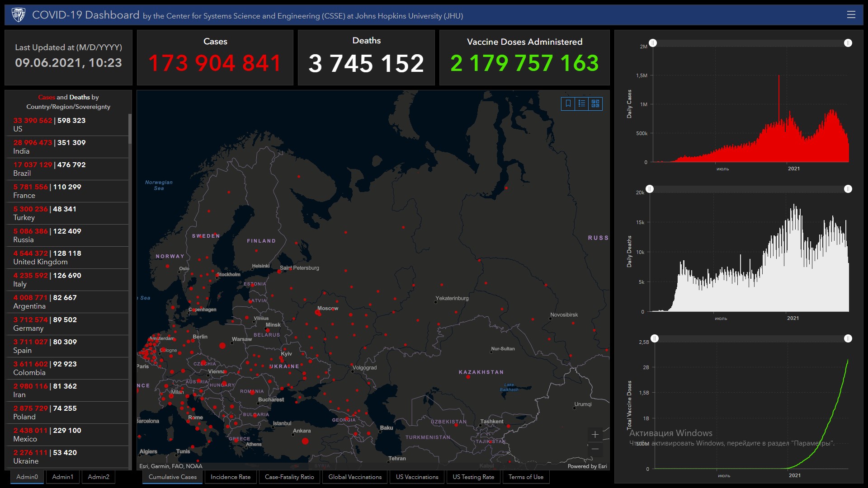Viewport: 868px width, 488px height.
Task: Open the map bookmarks icon
Action: pyautogui.click(x=568, y=103)
